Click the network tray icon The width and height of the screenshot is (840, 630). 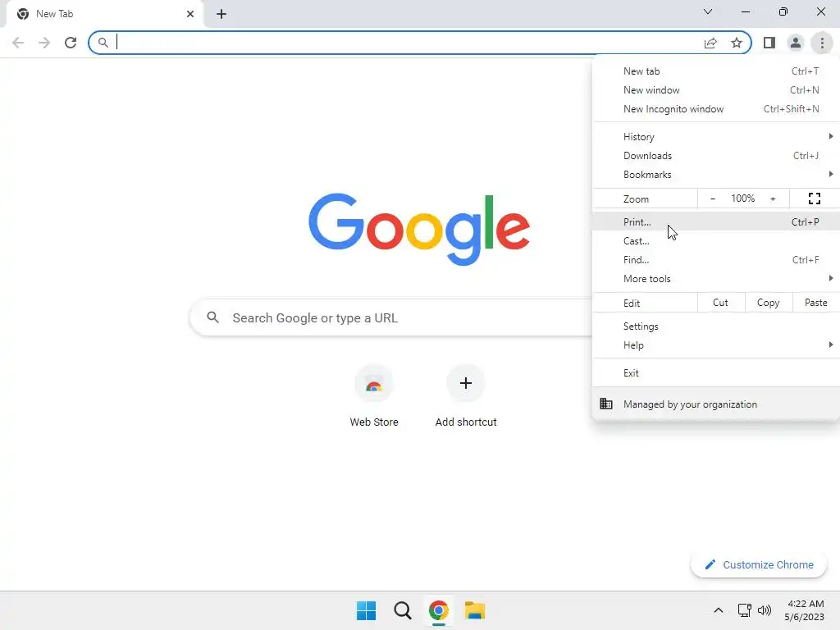click(x=744, y=610)
